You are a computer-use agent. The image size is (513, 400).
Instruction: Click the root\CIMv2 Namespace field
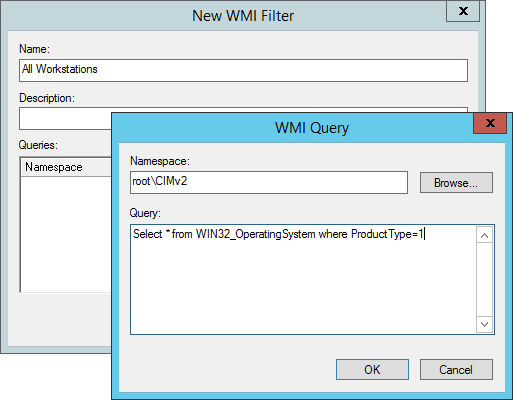[x=269, y=182]
